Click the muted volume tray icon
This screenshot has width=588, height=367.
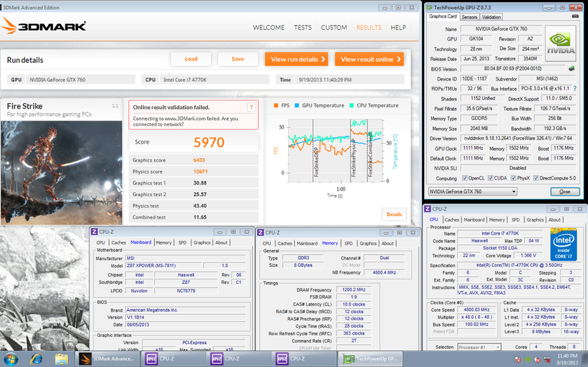537,359
